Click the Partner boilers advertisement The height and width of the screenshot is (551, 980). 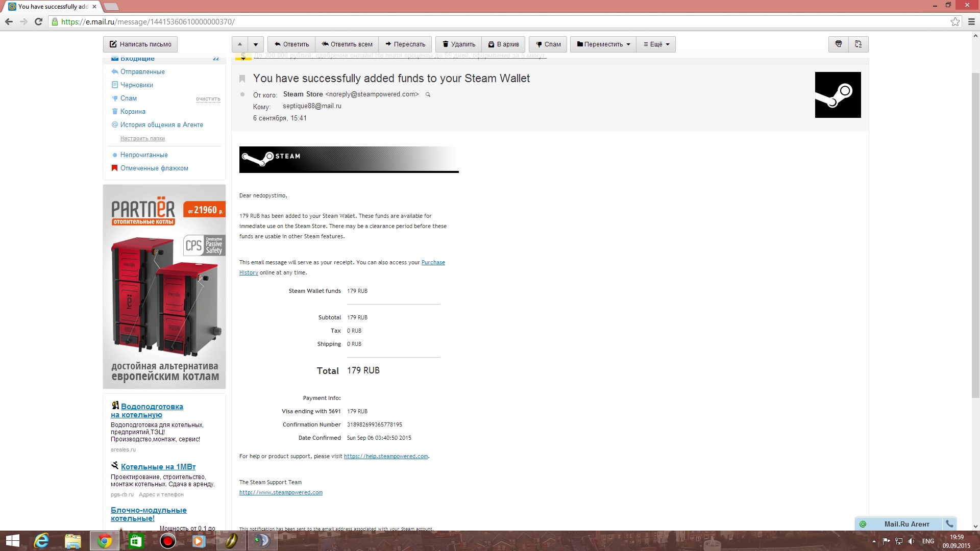pos(164,287)
